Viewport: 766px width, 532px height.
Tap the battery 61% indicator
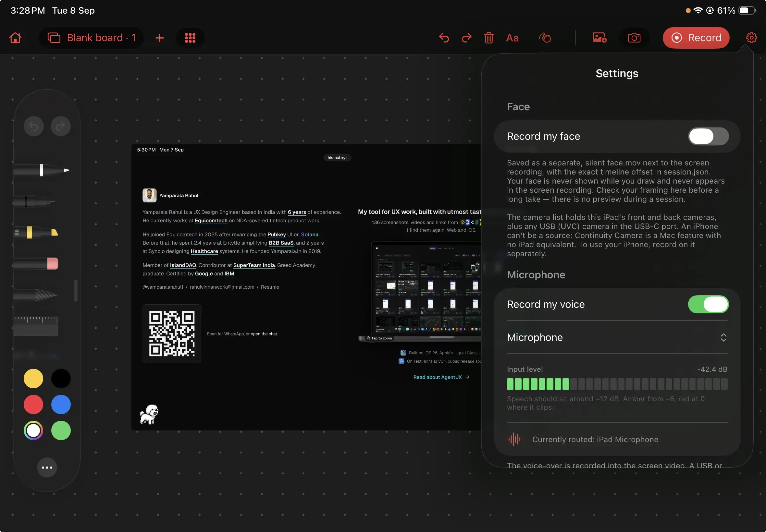pyautogui.click(x=736, y=11)
